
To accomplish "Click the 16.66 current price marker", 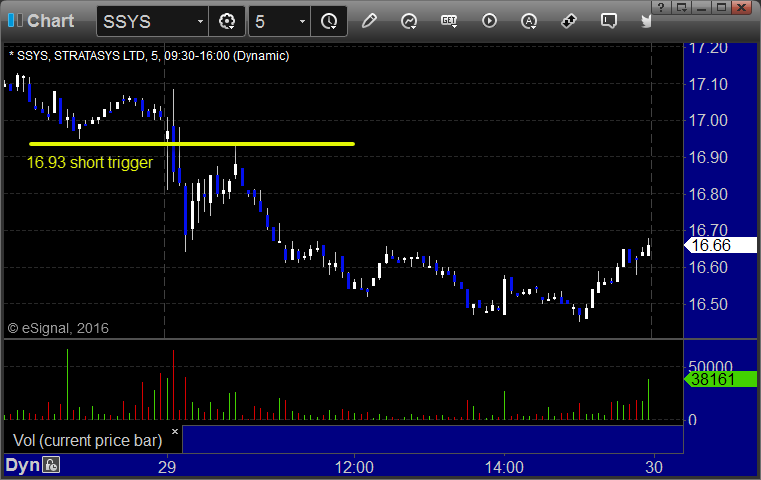I will (x=720, y=246).
